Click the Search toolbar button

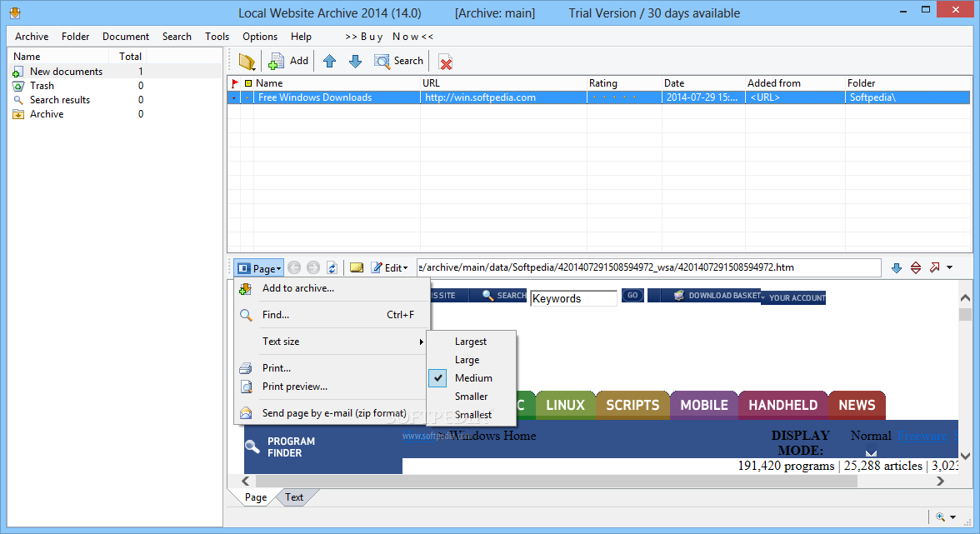[x=398, y=61]
